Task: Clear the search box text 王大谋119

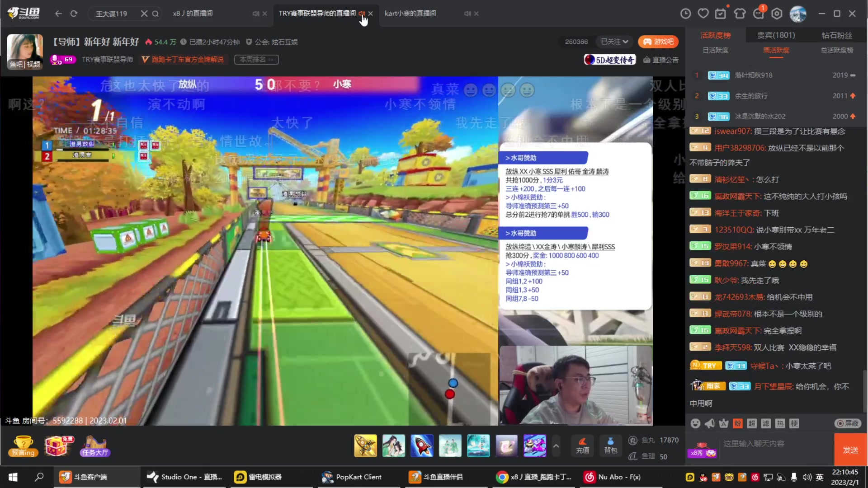Action: [144, 14]
